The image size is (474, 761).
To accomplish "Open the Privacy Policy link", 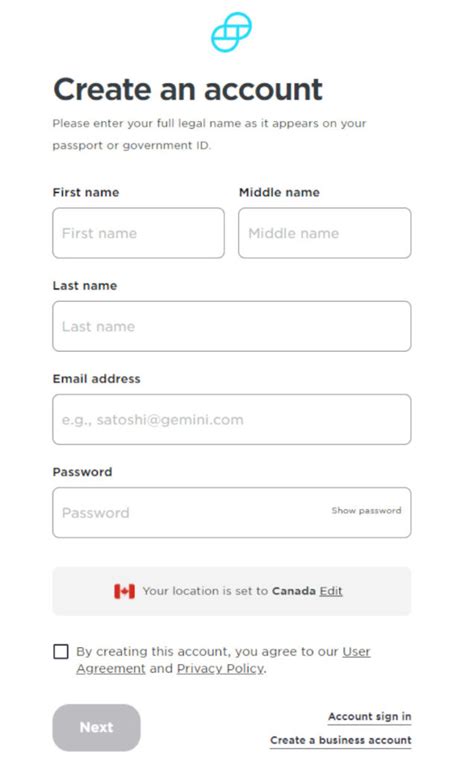I will point(220,669).
